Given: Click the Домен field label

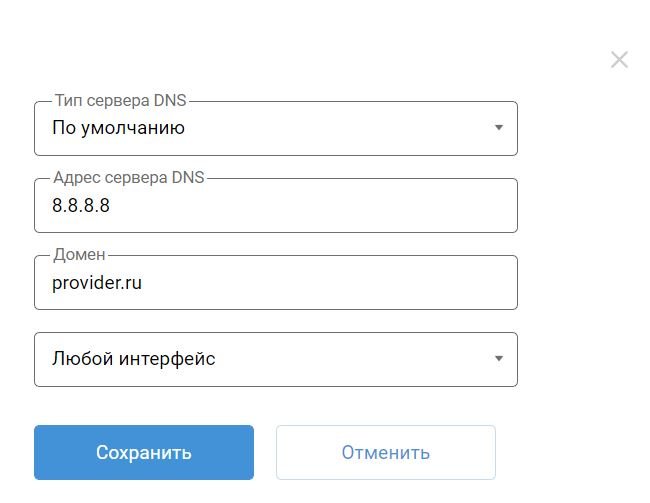Looking at the screenshot, I should tap(79, 255).
